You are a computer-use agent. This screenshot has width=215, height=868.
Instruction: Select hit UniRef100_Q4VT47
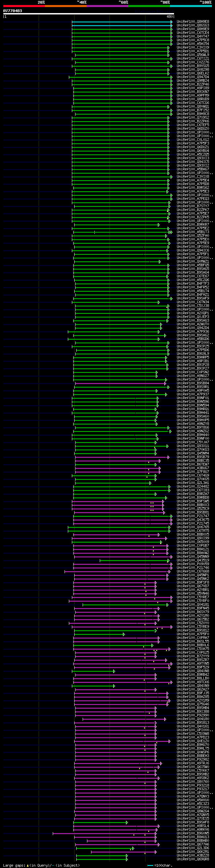tap(193, 37)
